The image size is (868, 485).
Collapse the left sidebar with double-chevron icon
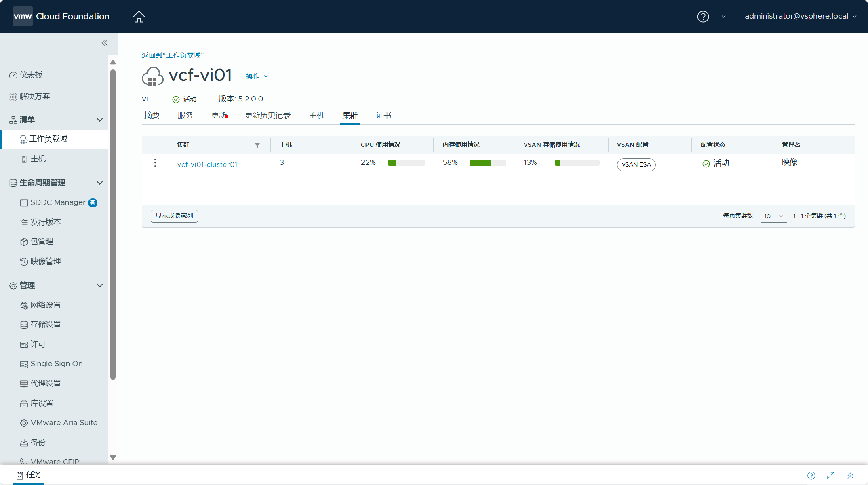point(105,43)
